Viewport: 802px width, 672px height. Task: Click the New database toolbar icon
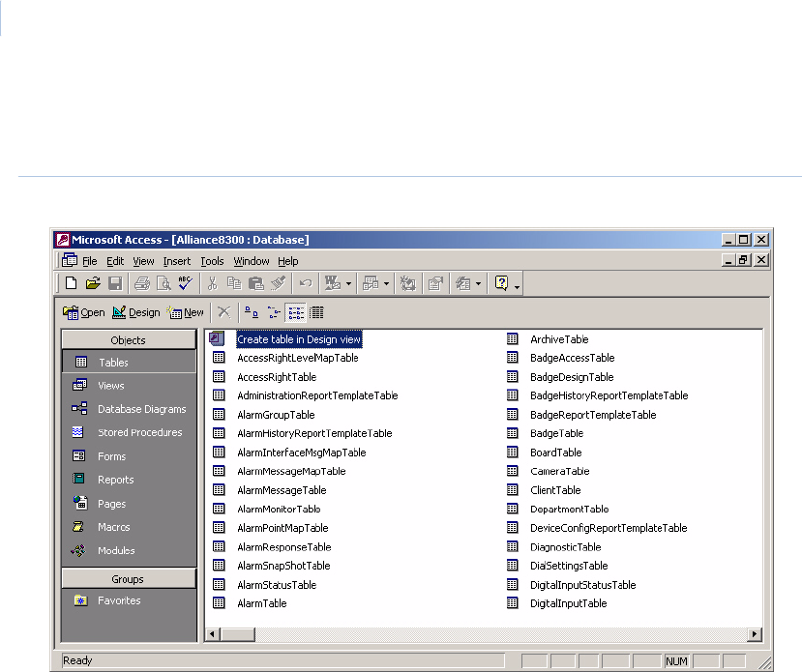click(x=71, y=283)
